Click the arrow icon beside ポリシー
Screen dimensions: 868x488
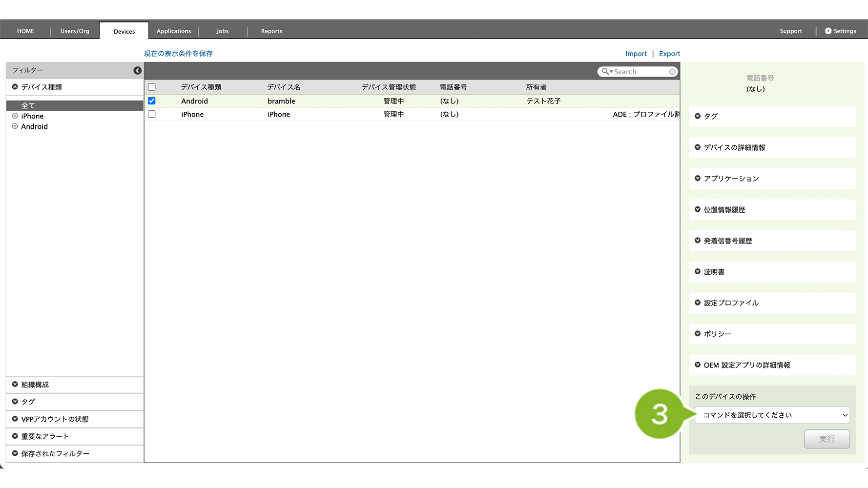(x=698, y=334)
